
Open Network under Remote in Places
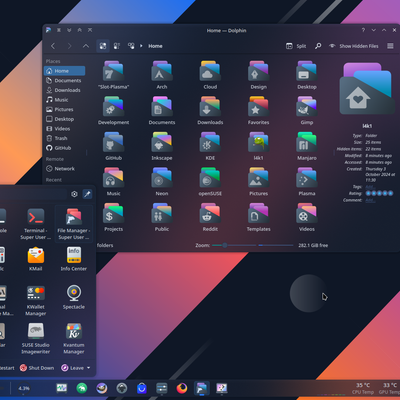64,169
